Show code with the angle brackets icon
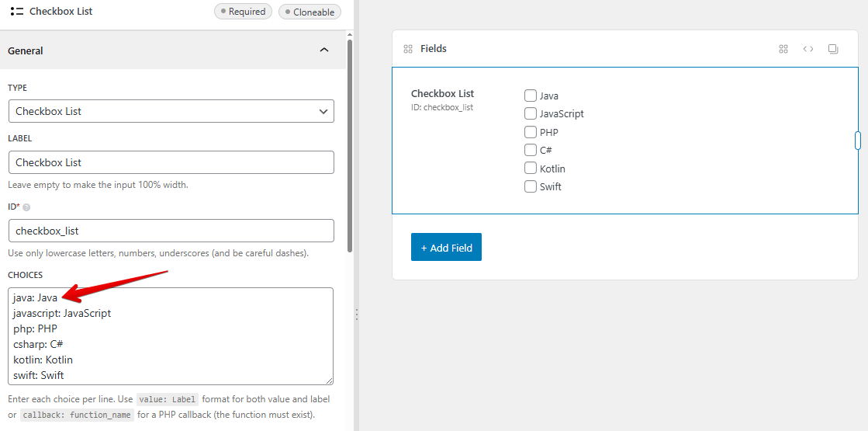Viewport: 868px width, 431px height. pyautogui.click(x=808, y=49)
